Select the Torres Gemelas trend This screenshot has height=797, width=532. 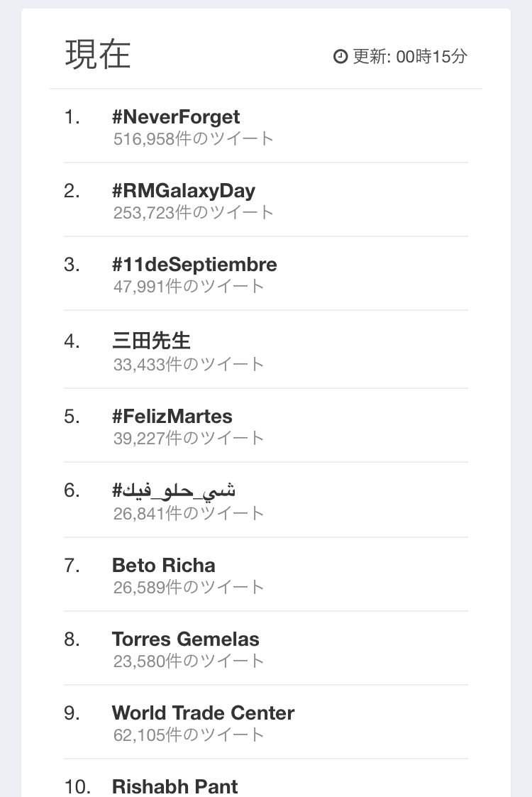pos(186,639)
